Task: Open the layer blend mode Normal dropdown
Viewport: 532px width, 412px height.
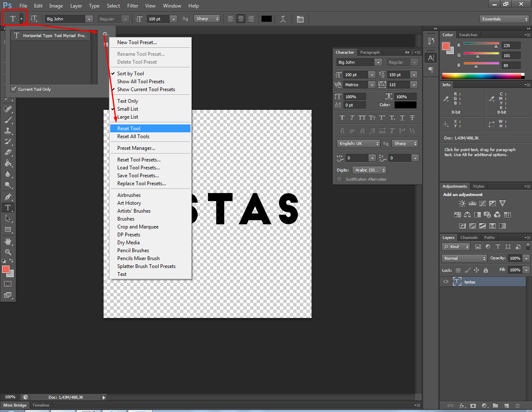Action: 464,258
